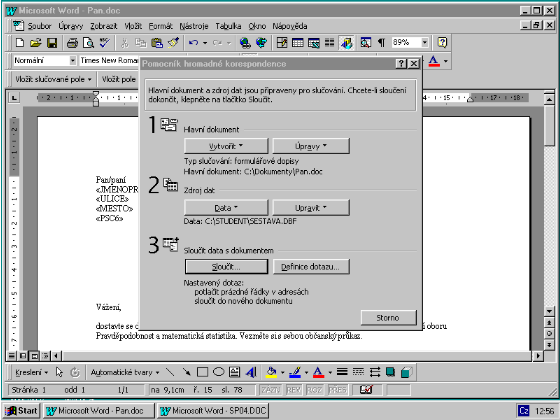Toggle the Web toolbar icon
This screenshot has height=420, width=560.
pos(261,43)
